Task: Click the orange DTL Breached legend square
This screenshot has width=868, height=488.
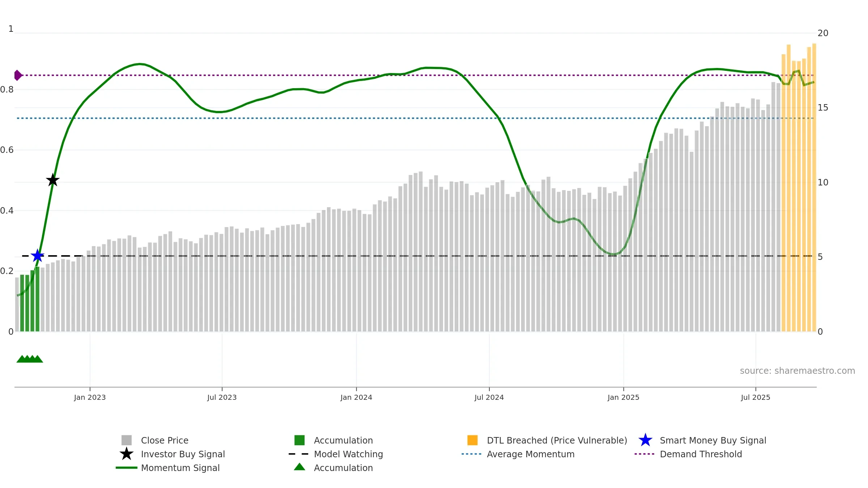Action: tap(472, 440)
